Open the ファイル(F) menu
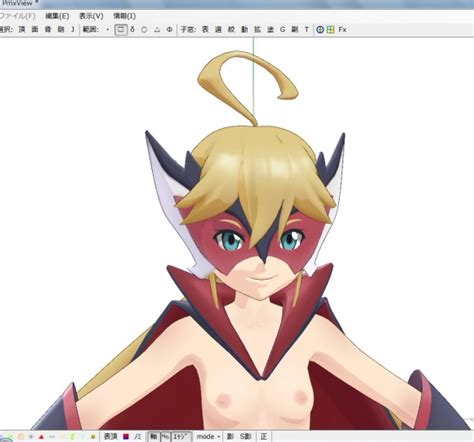 pyautogui.click(x=17, y=16)
